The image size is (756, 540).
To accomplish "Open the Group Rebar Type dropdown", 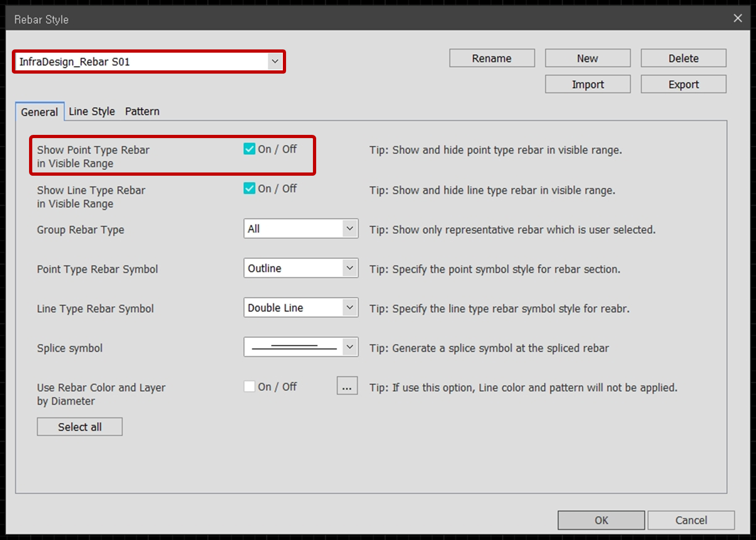I will coord(348,228).
